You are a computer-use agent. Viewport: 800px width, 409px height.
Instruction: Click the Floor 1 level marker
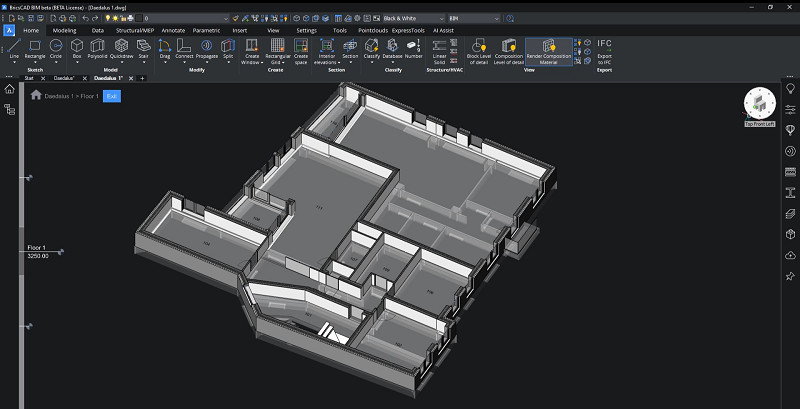point(36,247)
